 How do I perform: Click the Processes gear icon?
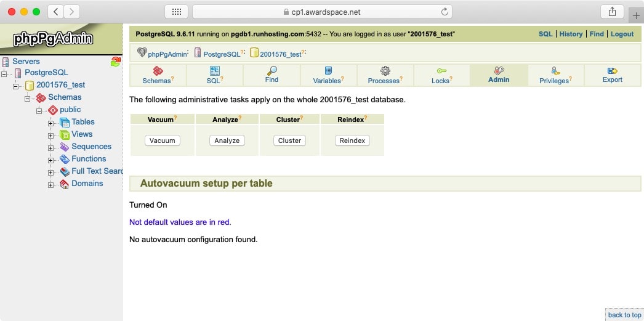point(385,71)
